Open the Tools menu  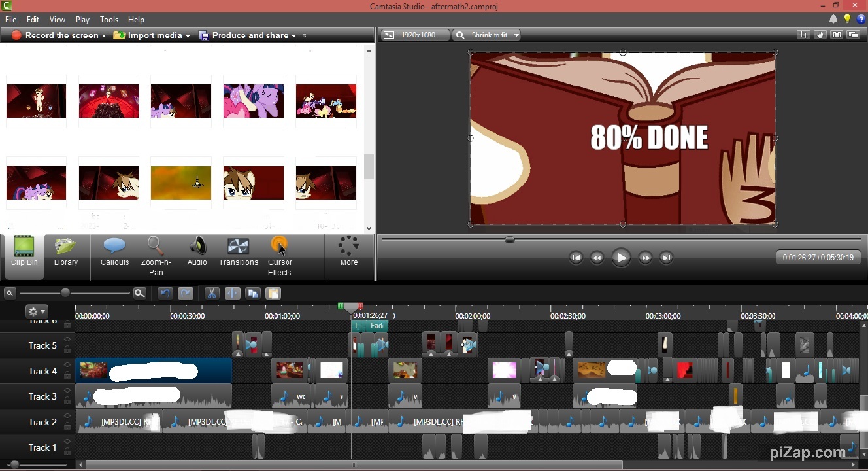(108, 20)
